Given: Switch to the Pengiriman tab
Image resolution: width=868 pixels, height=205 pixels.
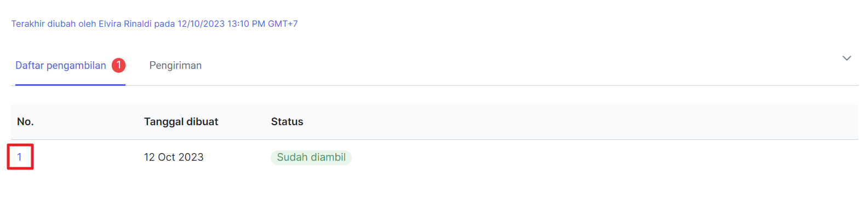Looking at the screenshot, I should (x=175, y=65).
